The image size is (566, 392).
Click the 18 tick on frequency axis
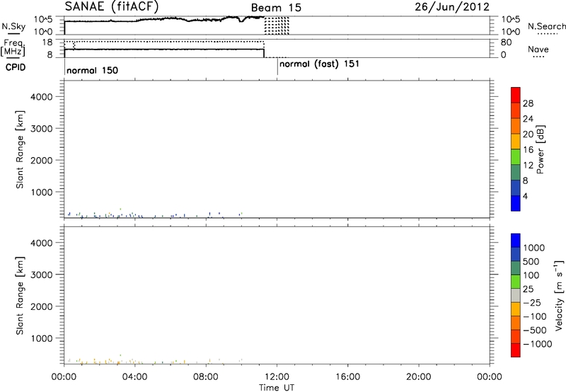47,42
